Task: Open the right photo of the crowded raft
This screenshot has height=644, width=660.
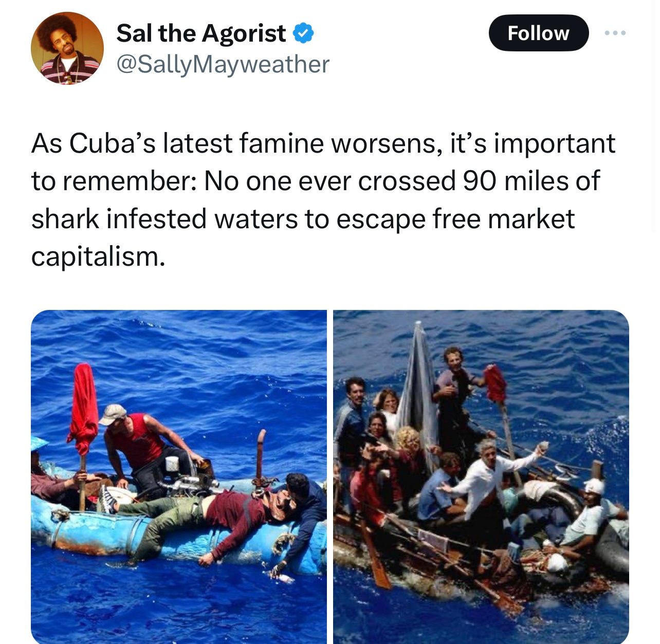Action: click(x=481, y=476)
